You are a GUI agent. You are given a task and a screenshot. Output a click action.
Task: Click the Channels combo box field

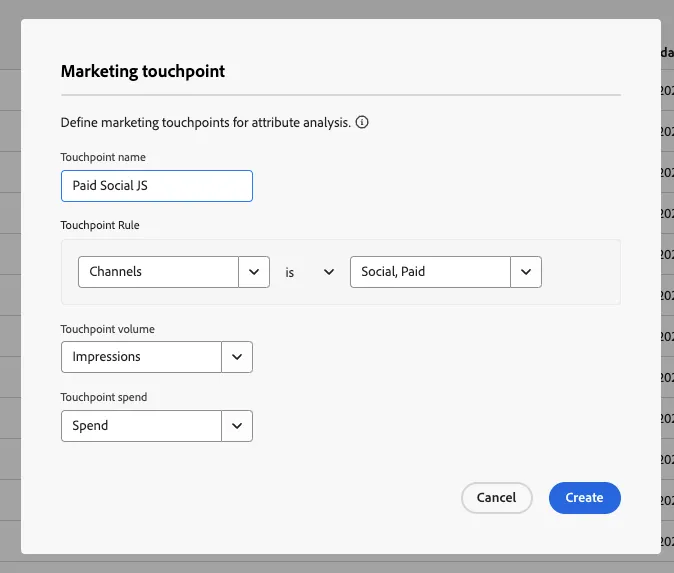point(158,272)
